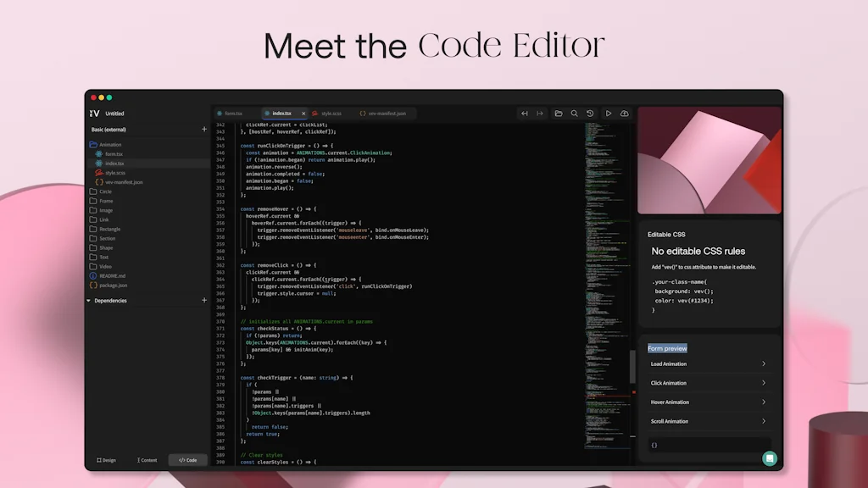Image resolution: width=868 pixels, height=488 pixels.
Task: Open the vev-manifest.json tab
Action: 386,114
